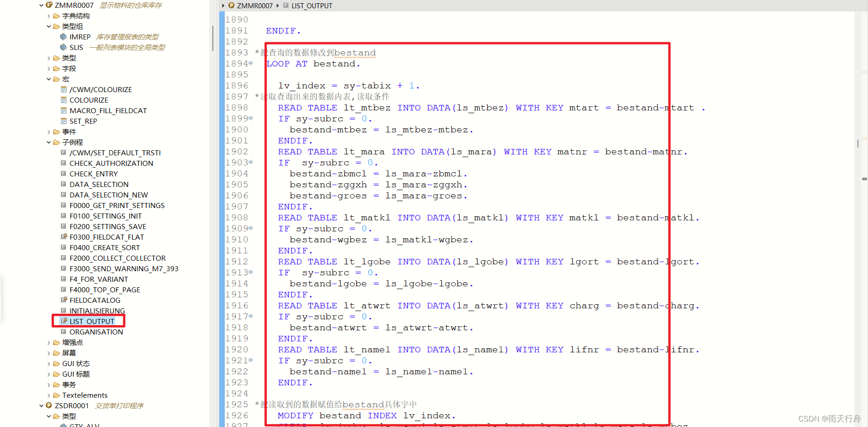This screenshot has width=868, height=427.
Task: Click the F0300_FIELDCAT_FLAT subroutine icon
Action: 64,237
